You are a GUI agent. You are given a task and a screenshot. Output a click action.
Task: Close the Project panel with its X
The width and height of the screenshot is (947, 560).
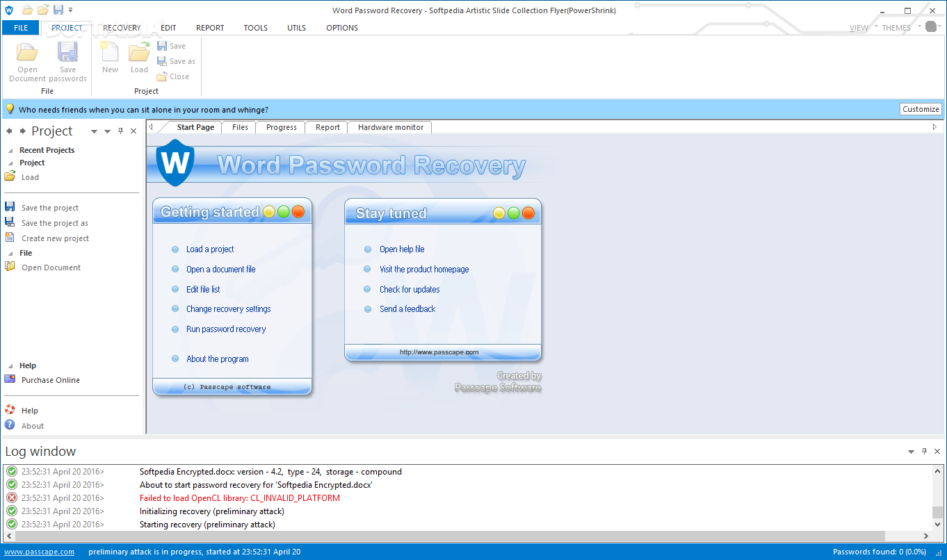(133, 131)
